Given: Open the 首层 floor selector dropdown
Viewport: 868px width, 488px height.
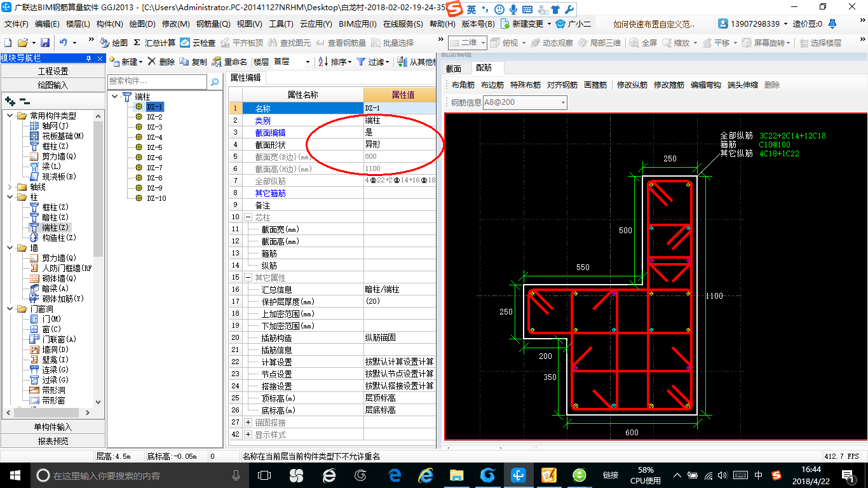Looking at the screenshot, I should [x=292, y=62].
